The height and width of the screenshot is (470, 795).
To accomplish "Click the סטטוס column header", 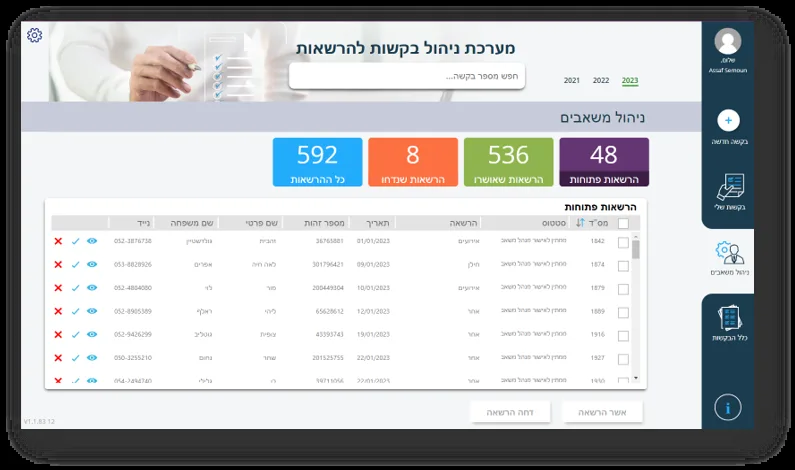I will click(x=554, y=223).
